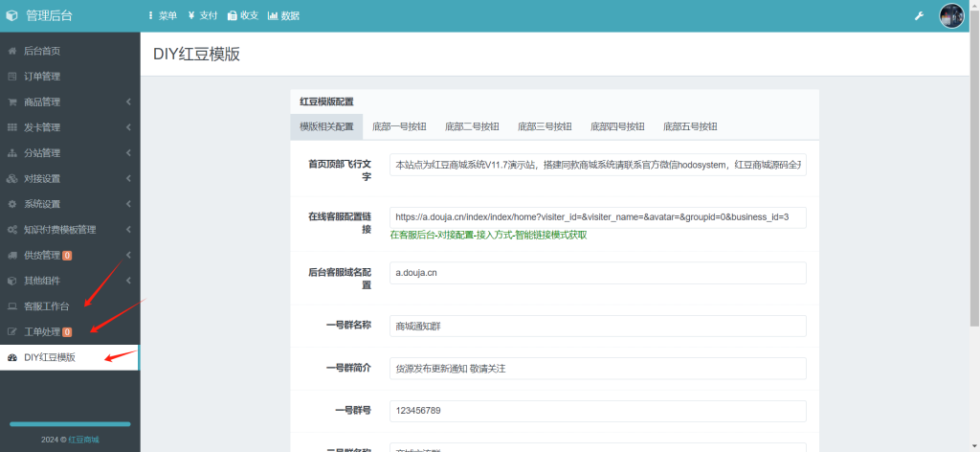Switch to the 模版相关配置 tab

click(x=326, y=126)
